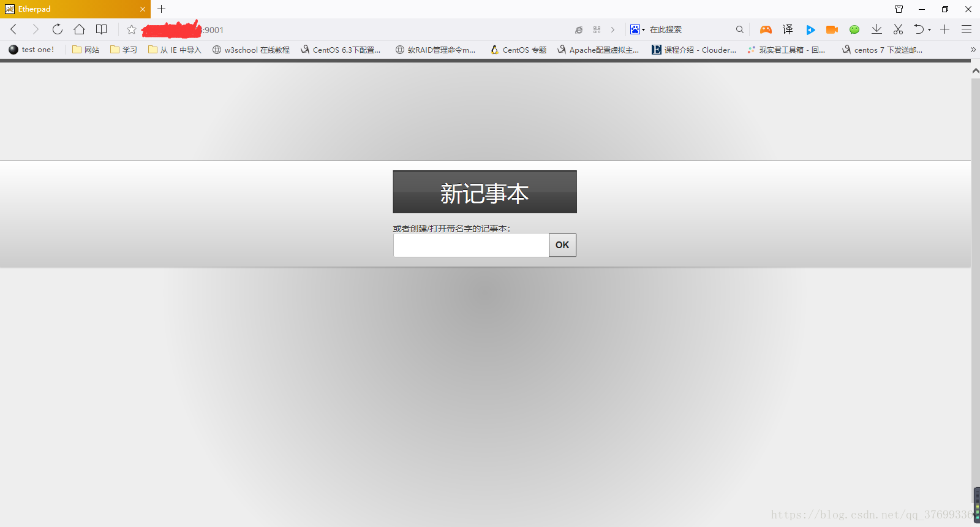Image resolution: width=980 pixels, height=527 pixels.
Task: Open the green chat bubble icon
Action: pos(854,29)
